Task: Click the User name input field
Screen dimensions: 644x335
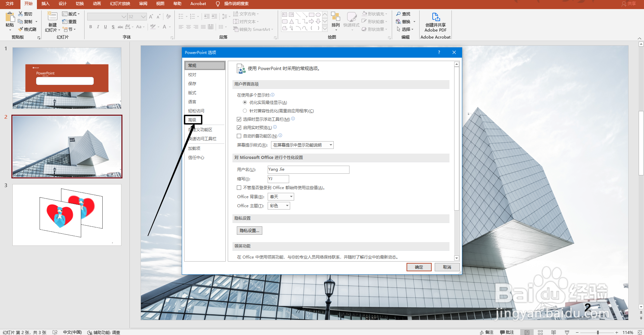Action: [x=308, y=169]
